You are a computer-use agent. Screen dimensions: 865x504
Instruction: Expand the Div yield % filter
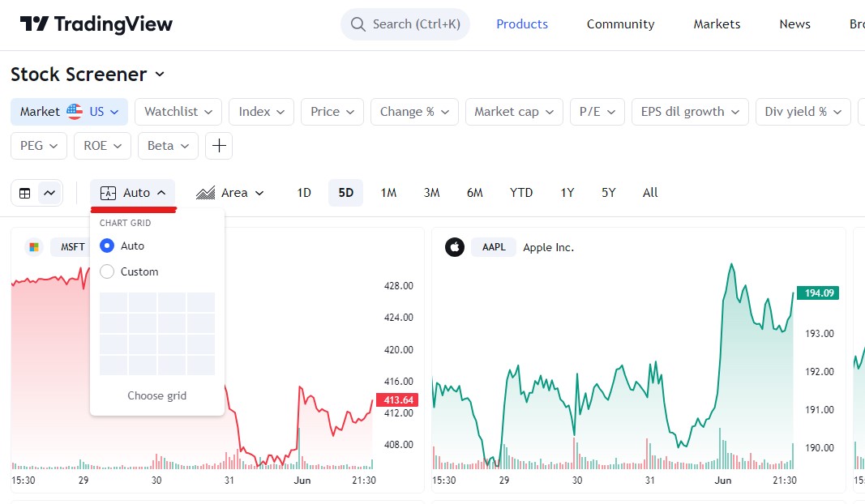click(803, 112)
